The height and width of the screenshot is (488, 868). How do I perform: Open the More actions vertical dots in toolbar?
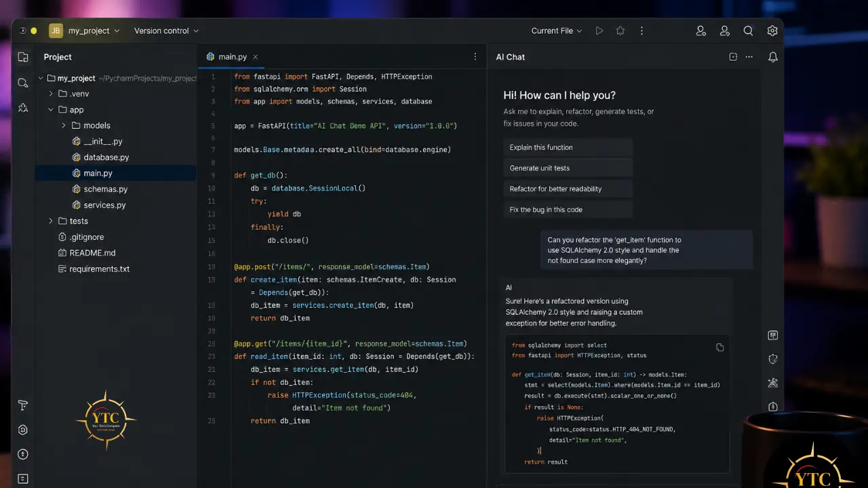coord(642,30)
